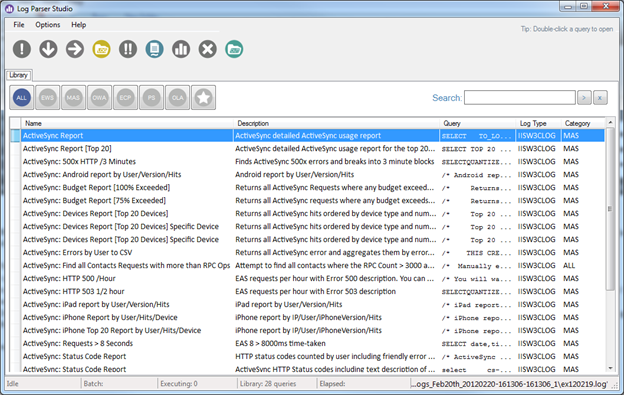Open the Options menu
Screen dimensions: 624x395
click(48, 25)
